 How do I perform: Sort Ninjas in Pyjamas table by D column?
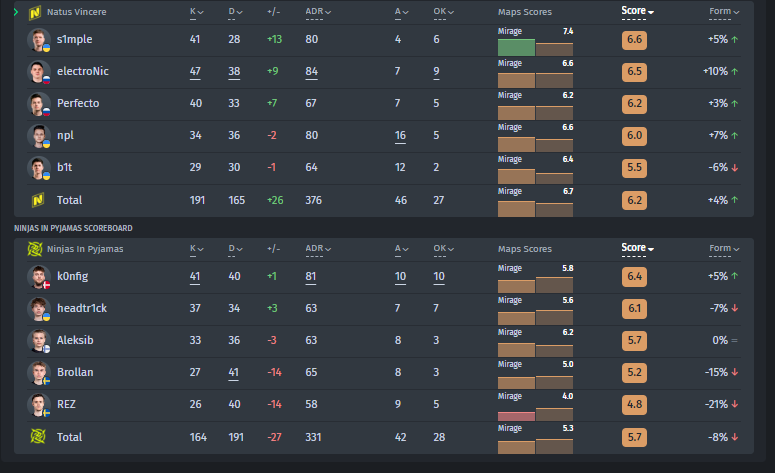[236, 248]
